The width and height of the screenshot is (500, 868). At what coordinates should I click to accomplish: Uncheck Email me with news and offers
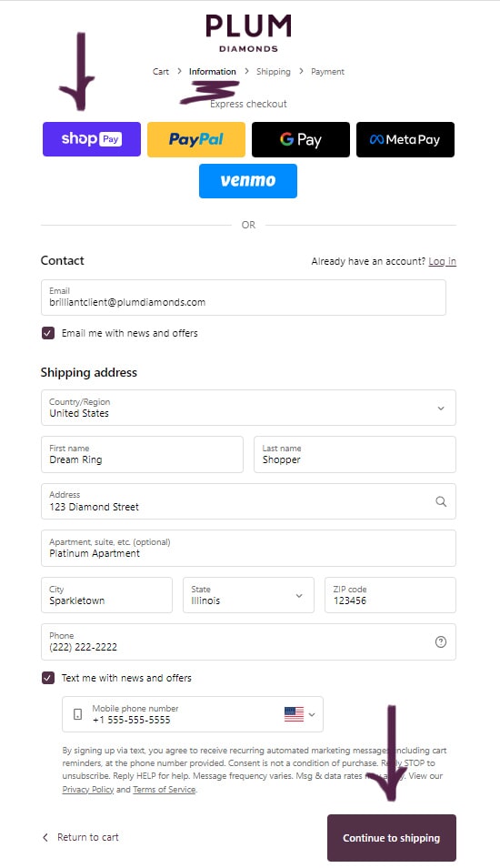coord(48,333)
